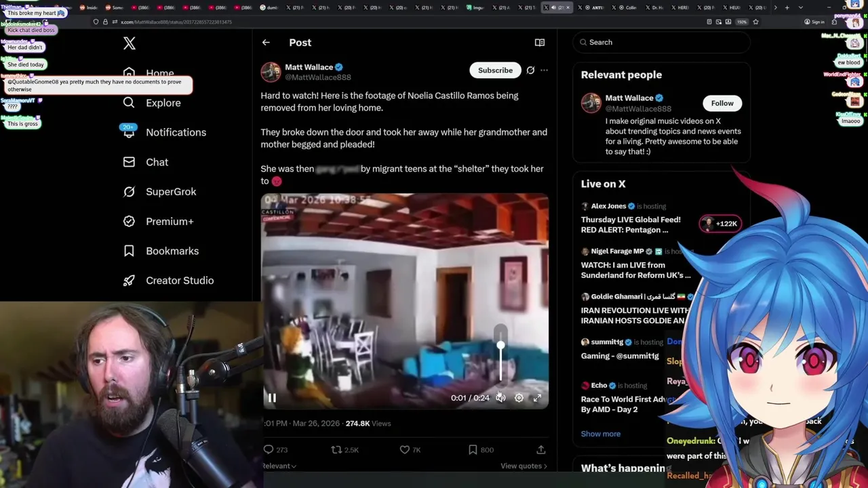Click the browser address bar URL
This screenshot has height=488, width=868.
tap(176, 22)
